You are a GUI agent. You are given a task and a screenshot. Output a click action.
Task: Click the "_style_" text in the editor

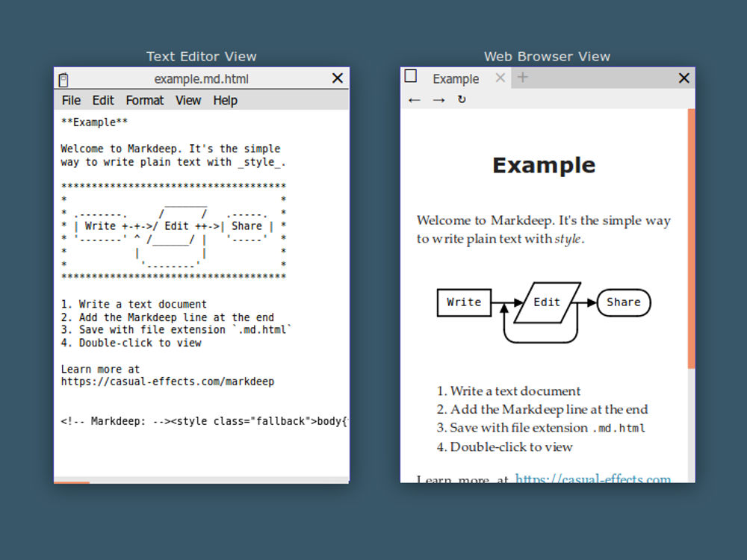pos(258,162)
